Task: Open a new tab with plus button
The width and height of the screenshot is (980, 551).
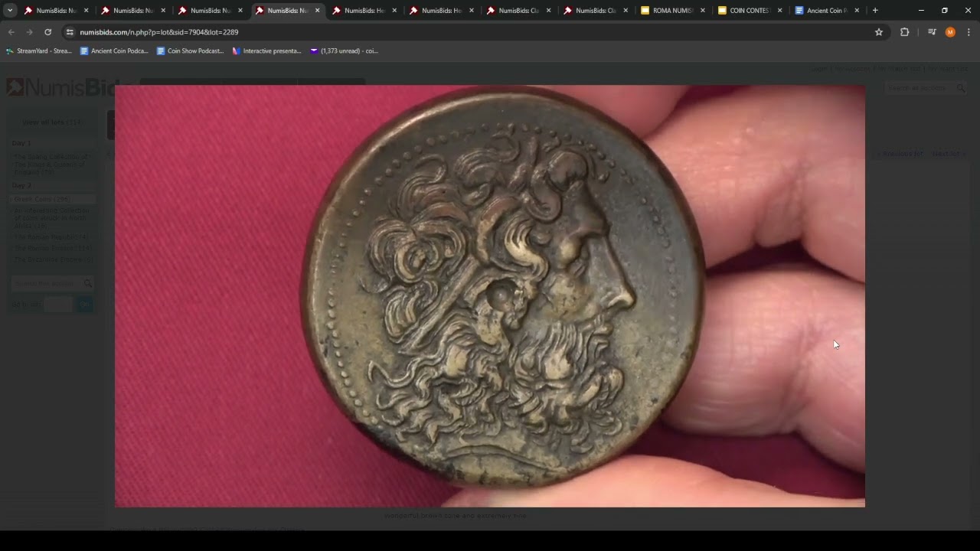Action: pyautogui.click(x=875, y=11)
